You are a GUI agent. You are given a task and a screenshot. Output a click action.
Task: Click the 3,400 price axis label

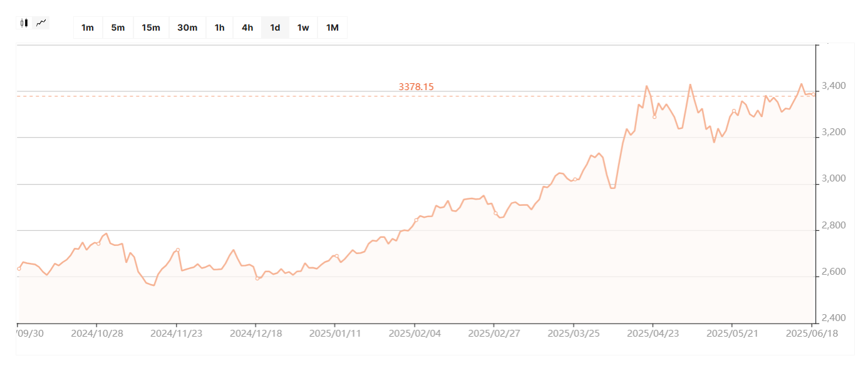click(x=834, y=86)
